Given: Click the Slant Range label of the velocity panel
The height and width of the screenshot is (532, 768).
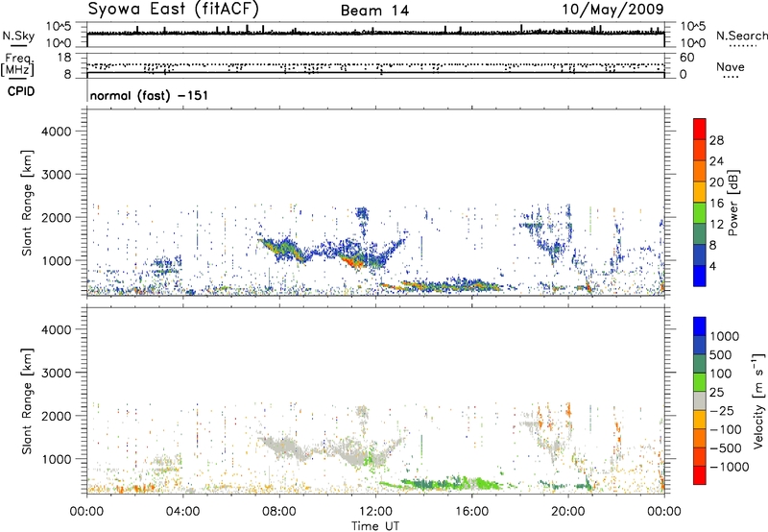Looking at the screenshot, I should click(x=27, y=401).
